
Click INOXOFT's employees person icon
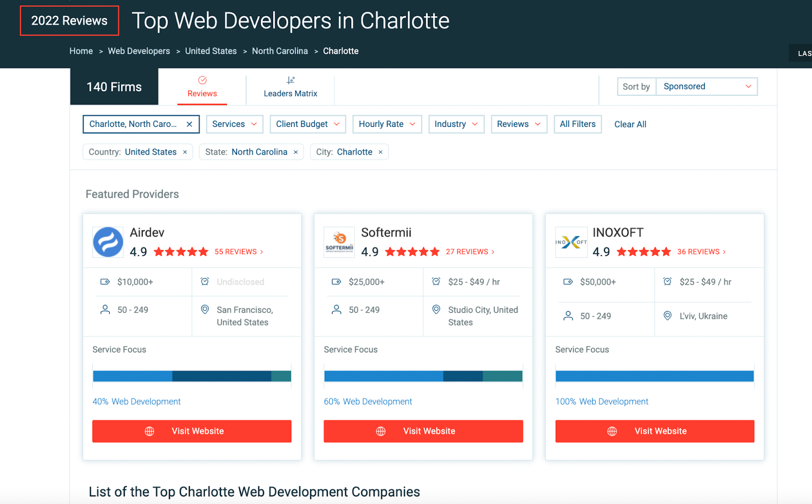pos(568,316)
